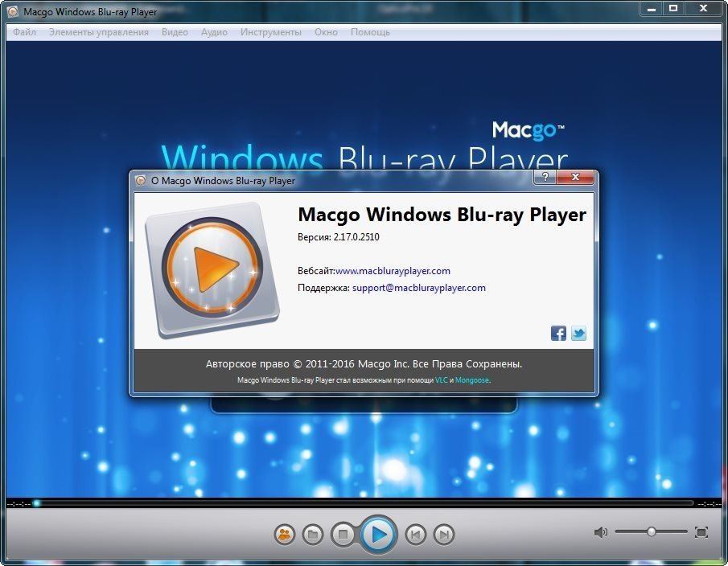The height and width of the screenshot is (566, 728).
Task: Click the large player logo in About dialog
Action: pyautogui.click(x=212, y=270)
